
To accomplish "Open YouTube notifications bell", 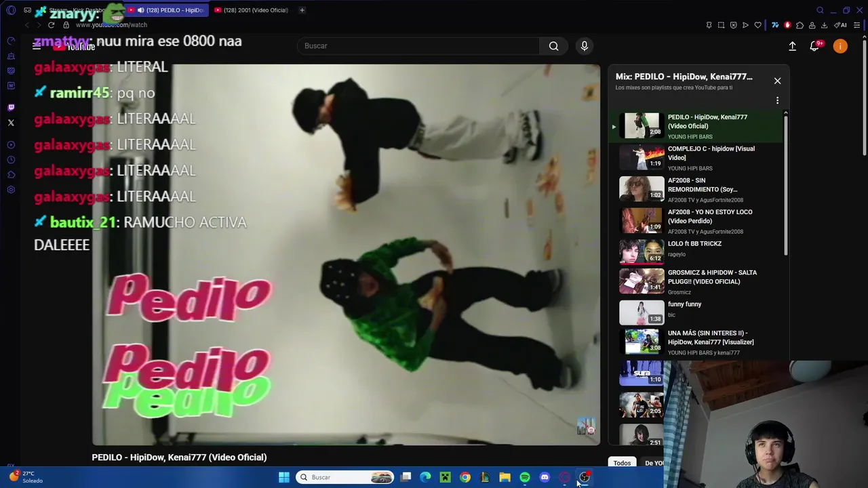I will point(814,46).
